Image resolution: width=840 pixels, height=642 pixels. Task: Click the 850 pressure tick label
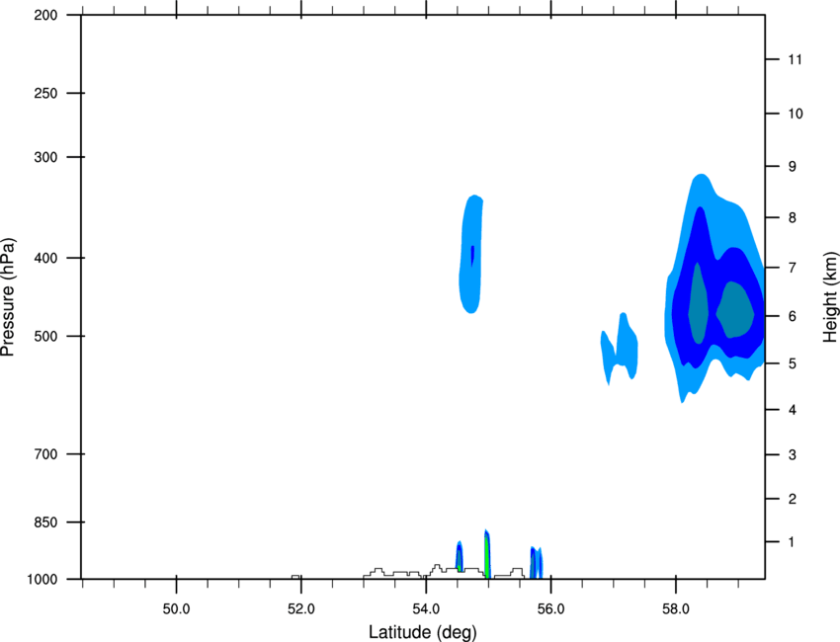45,522
